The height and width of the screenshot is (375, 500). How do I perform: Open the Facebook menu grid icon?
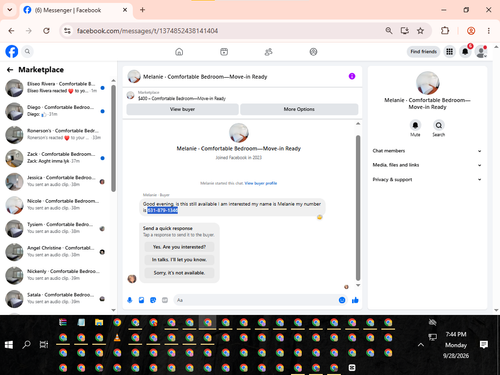tap(449, 52)
